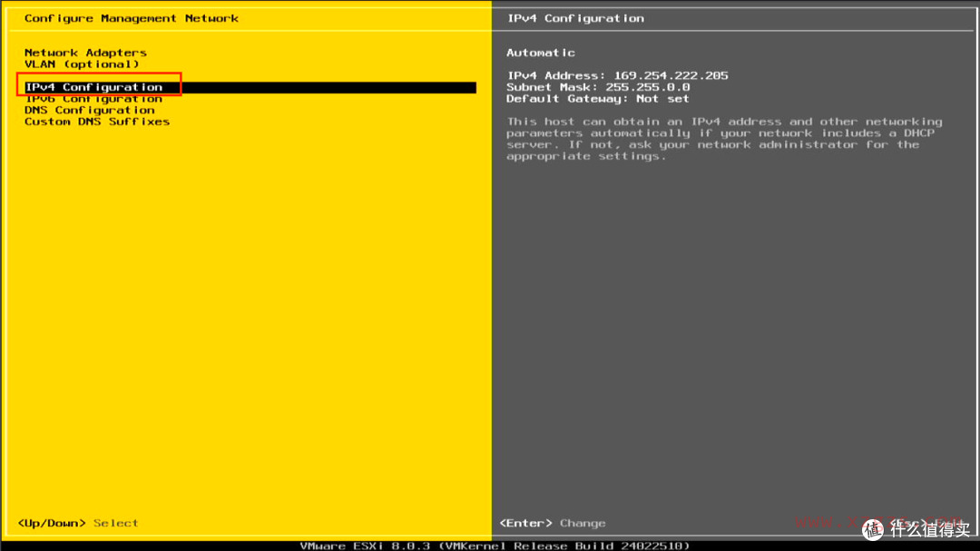This screenshot has height=551, width=980.
Task: Select Network Adapters in the menu
Action: 85,53
